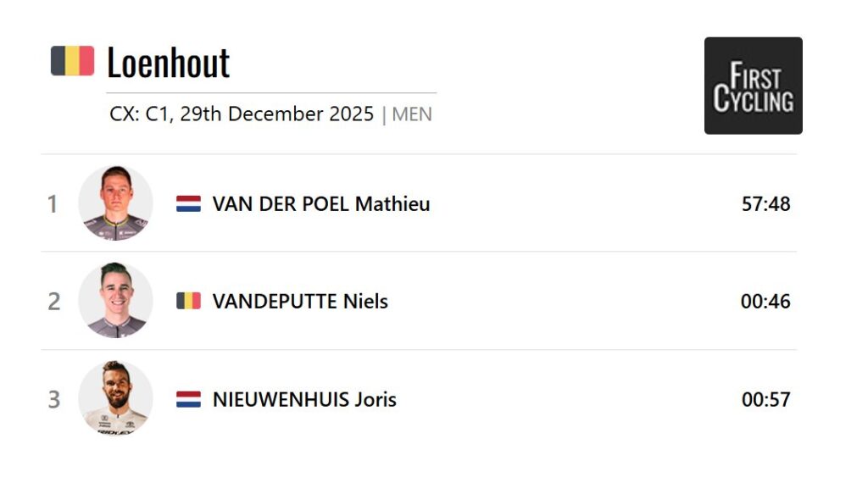
Task: Open the VANDEPUTTE Niels rider link
Action: tap(300, 302)
